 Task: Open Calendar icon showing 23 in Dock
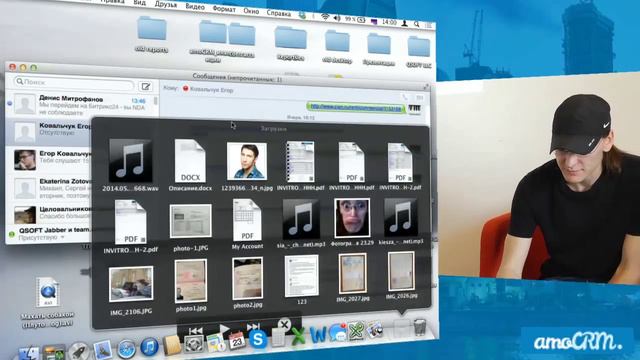tap(237, 340)
